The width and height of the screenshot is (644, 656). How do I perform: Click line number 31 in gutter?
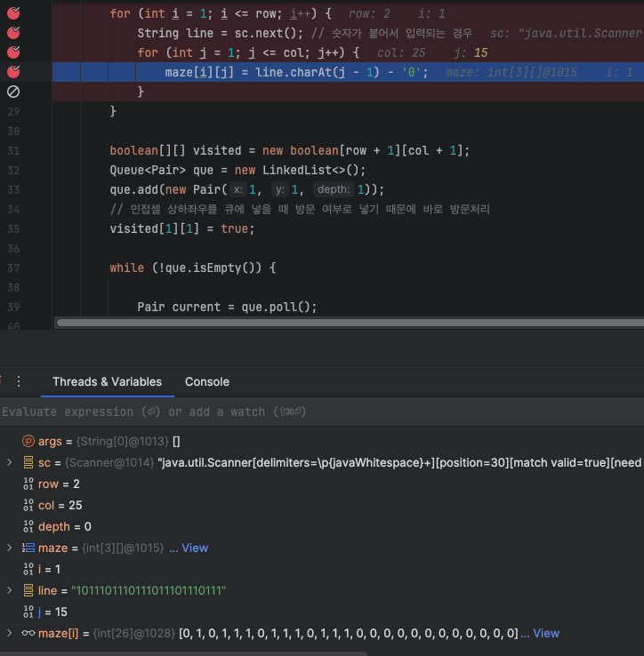click(x=13, y=150)
